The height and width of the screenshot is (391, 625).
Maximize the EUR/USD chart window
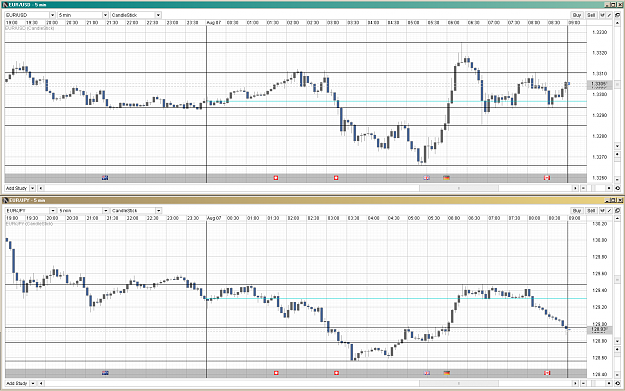[613, 5]
